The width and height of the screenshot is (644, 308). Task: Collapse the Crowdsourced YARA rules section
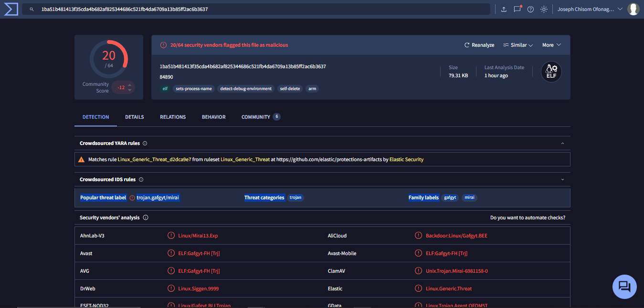[x=562, y=143]
